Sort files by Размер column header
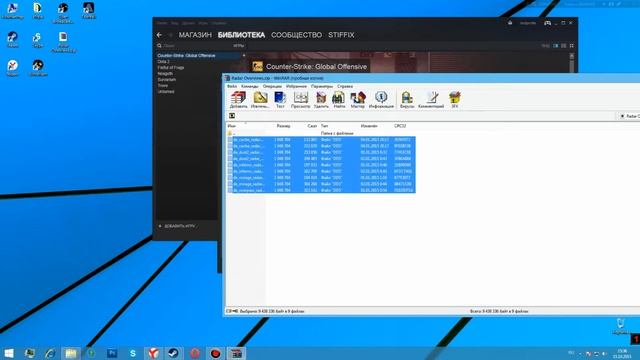Viewport: 640px width, 360px height. tap(283, 126)
